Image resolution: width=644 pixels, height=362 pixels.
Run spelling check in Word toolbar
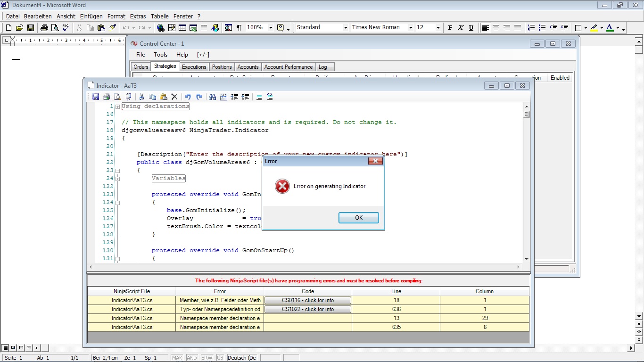[x=66, y=28]
